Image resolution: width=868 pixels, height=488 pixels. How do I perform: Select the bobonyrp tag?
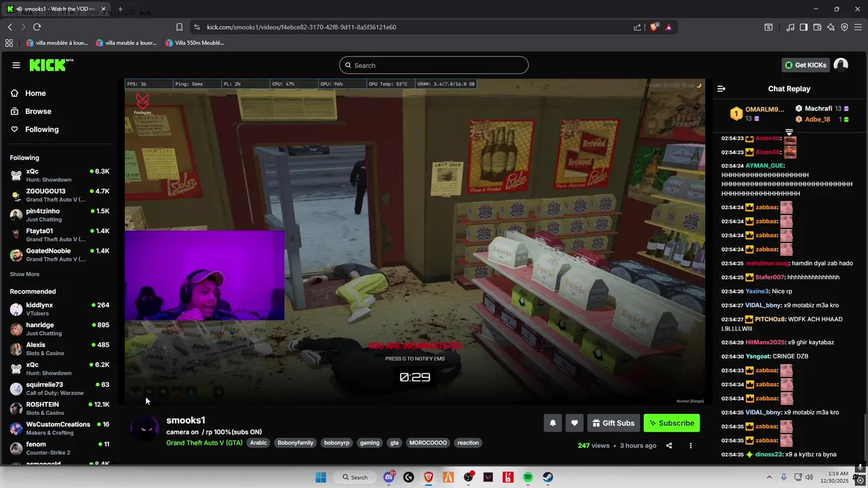336,443
